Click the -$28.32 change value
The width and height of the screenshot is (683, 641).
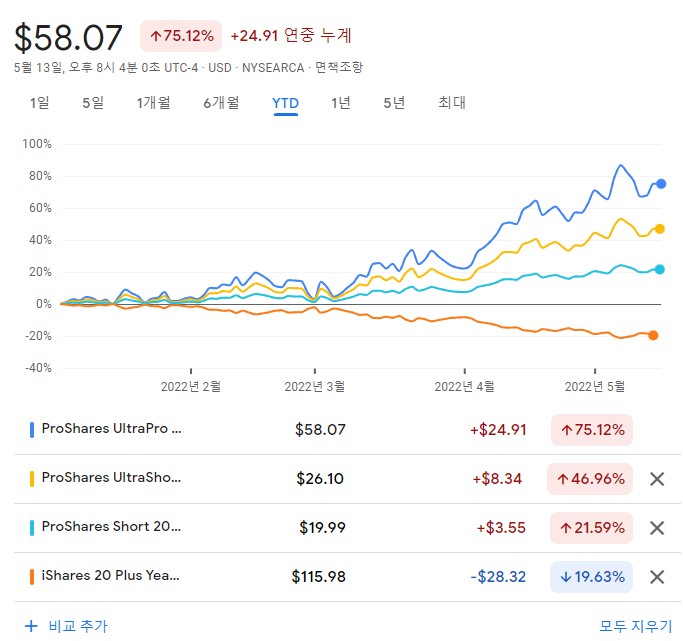[x=498, y=577]
